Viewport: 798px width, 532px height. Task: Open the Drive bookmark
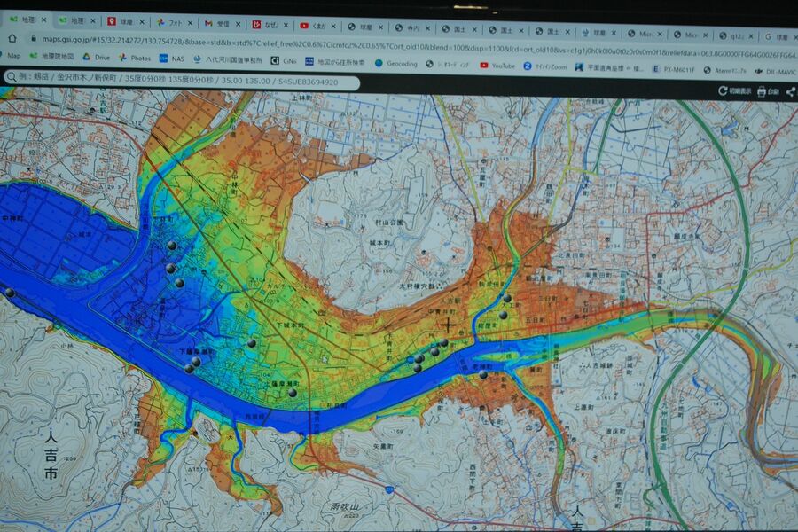(x=96, y=57)
